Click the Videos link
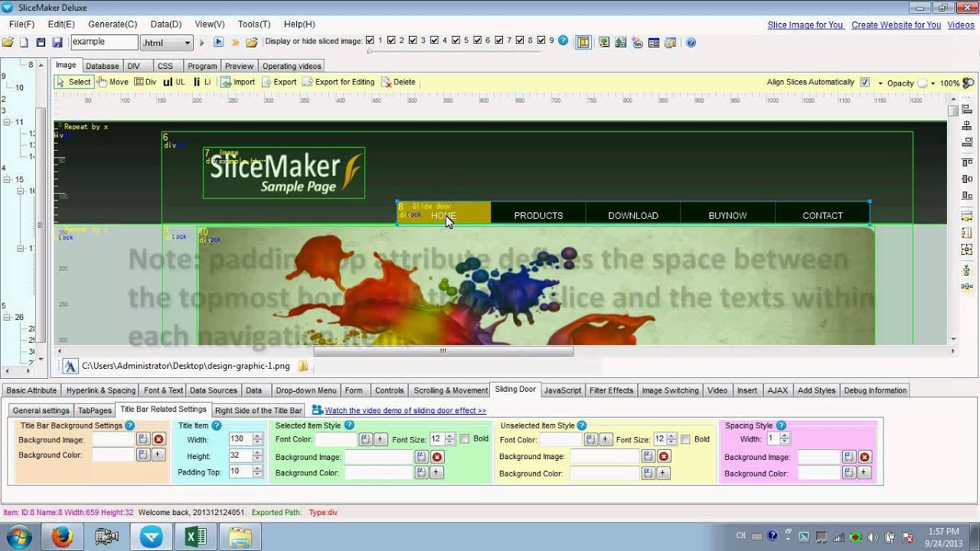980x551 pixels. click(961, 25)
